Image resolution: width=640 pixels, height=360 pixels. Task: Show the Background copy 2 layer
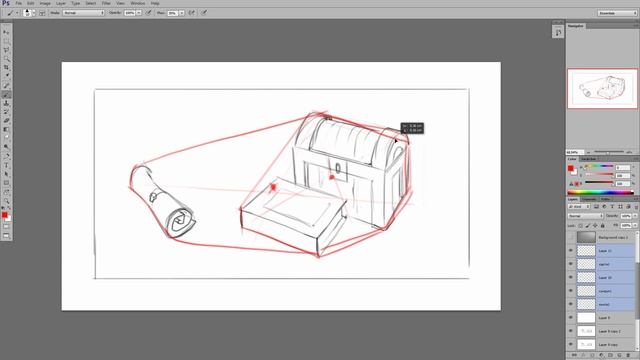click(571, 237)
